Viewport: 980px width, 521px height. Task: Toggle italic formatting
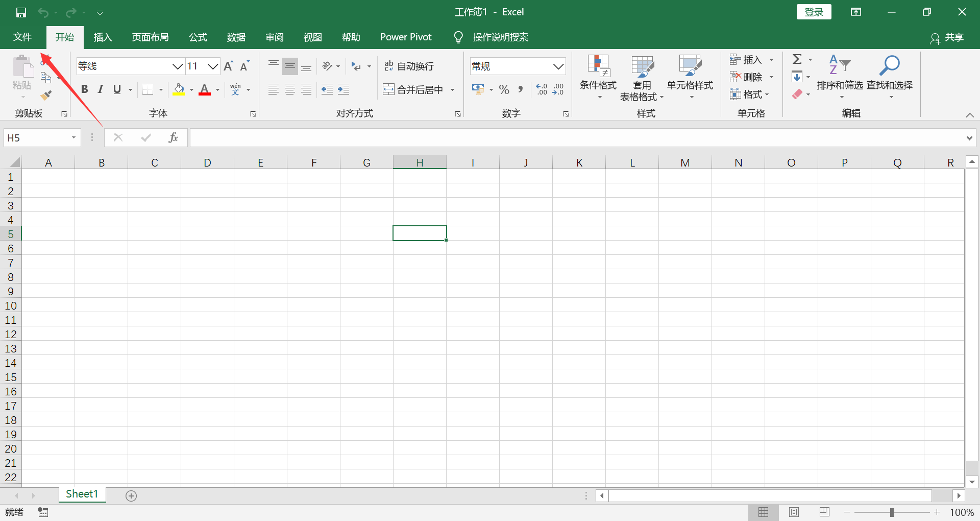(101, 89)
